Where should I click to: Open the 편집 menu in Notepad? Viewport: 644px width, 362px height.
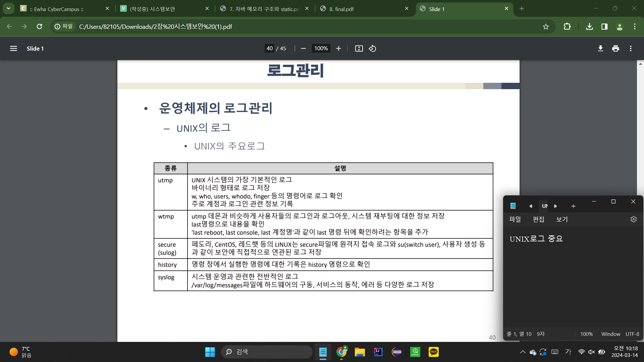click(x=538, y=219)
